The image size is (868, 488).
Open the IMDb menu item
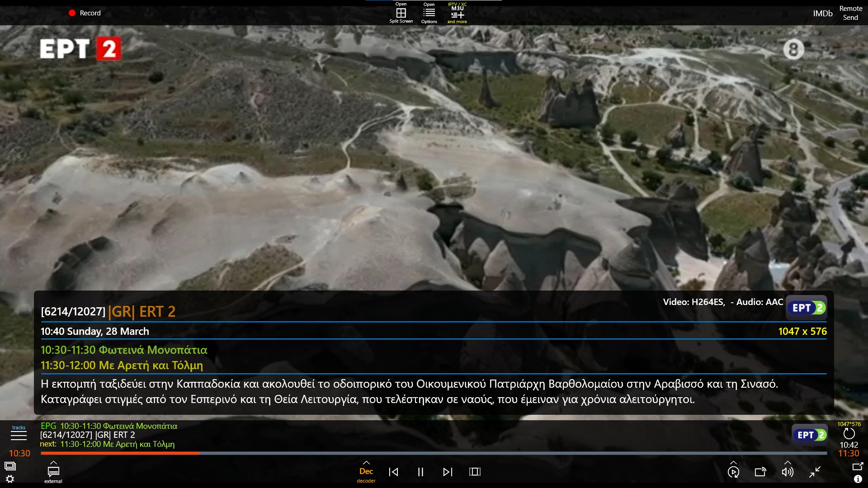822,13
